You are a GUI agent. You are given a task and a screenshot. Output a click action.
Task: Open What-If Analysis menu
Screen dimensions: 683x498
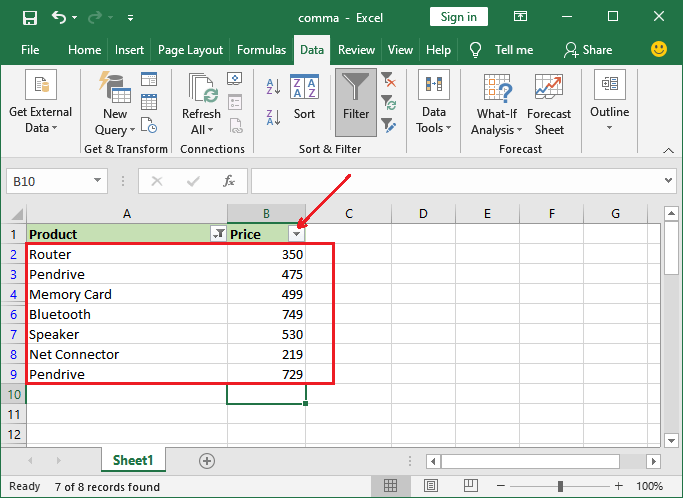[x=497, y=104]
